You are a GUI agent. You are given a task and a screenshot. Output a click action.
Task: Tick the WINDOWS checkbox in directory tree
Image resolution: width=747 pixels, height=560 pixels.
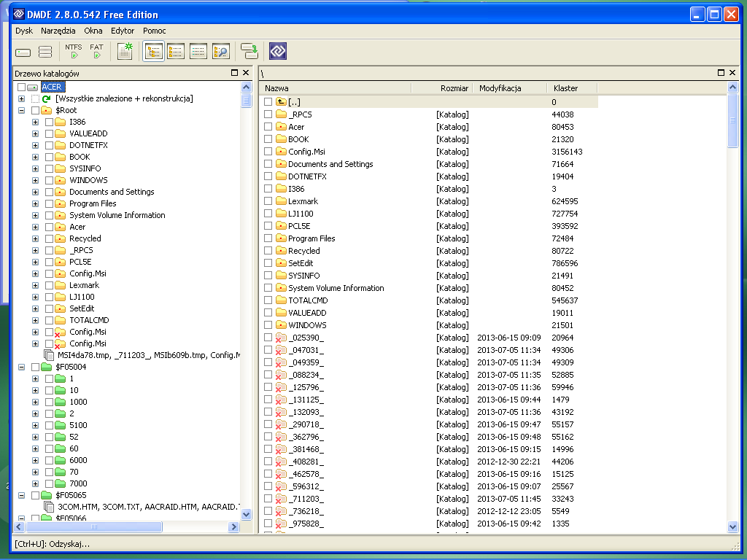point(49,181)
